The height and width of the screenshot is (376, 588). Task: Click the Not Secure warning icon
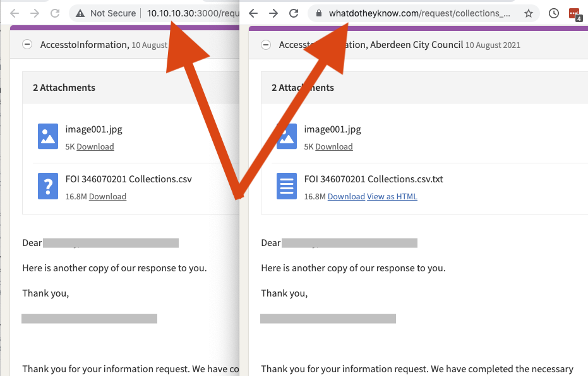point(80,13)
